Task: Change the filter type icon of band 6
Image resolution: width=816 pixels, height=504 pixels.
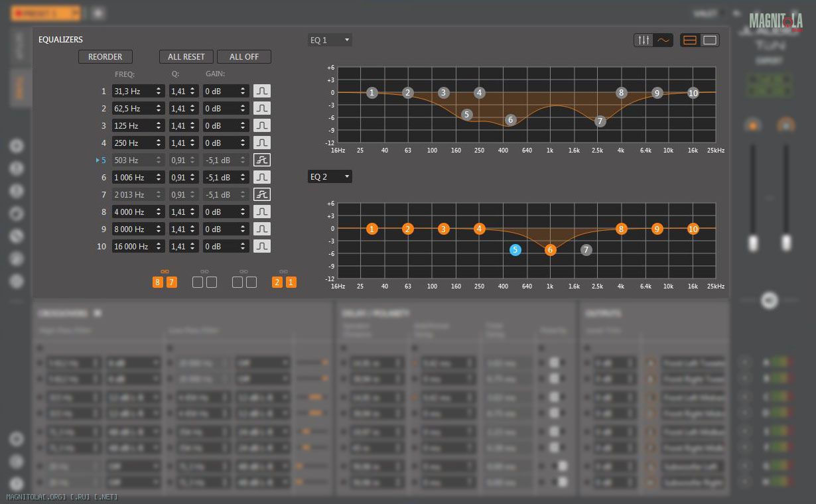Action: pyautogui.click(x=262, y=177)
